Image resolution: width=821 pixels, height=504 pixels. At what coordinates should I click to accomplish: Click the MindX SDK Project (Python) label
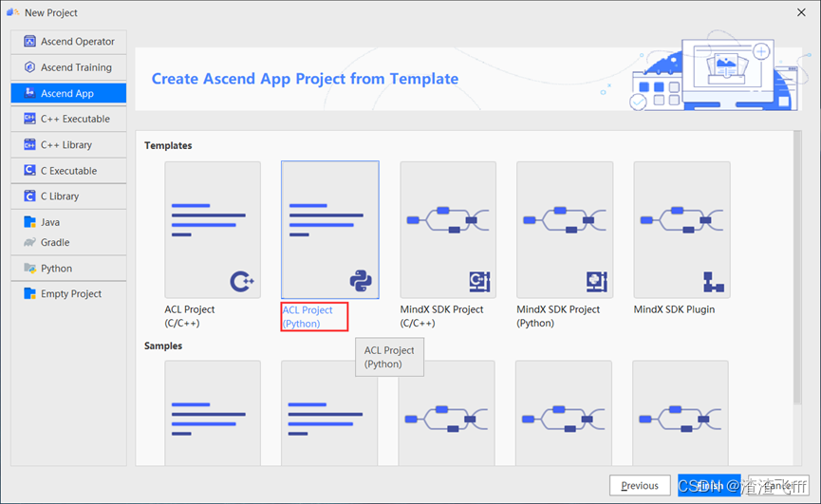coord(558,316)
